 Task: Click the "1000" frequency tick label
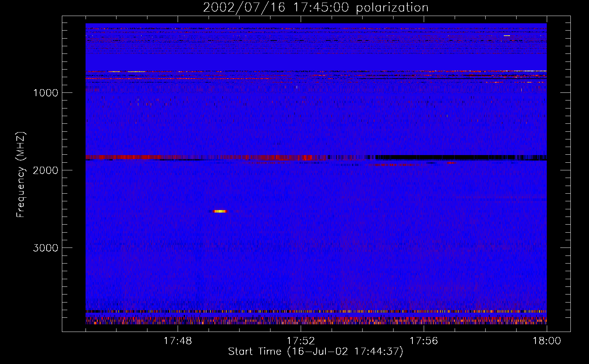tap(46, 93)
